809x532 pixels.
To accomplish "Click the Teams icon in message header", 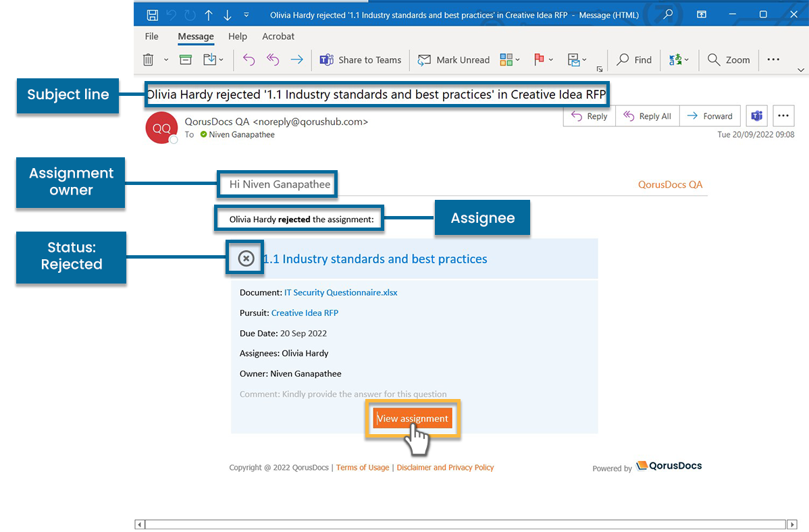I will (757, 116).
